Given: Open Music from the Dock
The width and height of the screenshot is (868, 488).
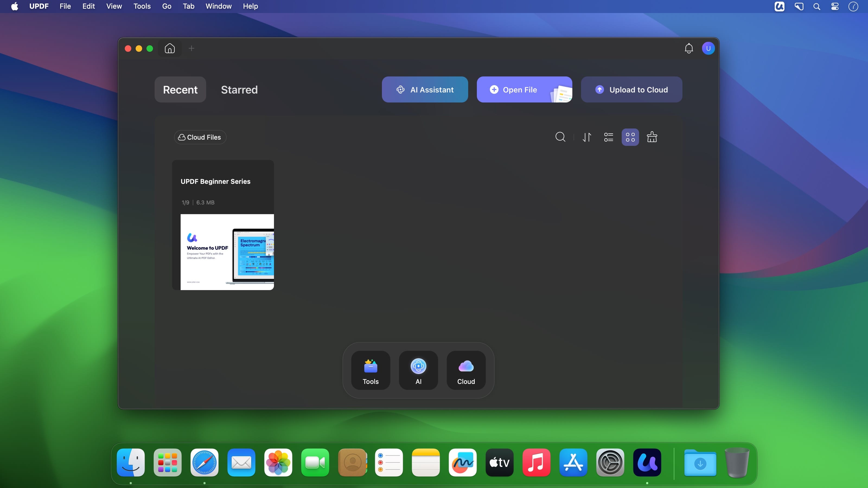Looking at the screenshot, I should pyautogui.click(x=537, y=463).
